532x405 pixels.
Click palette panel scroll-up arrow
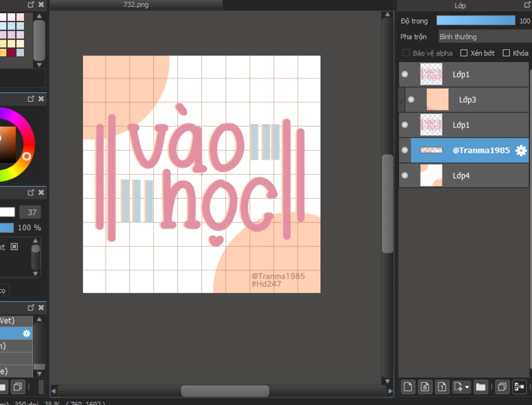(x=39, y=16)
